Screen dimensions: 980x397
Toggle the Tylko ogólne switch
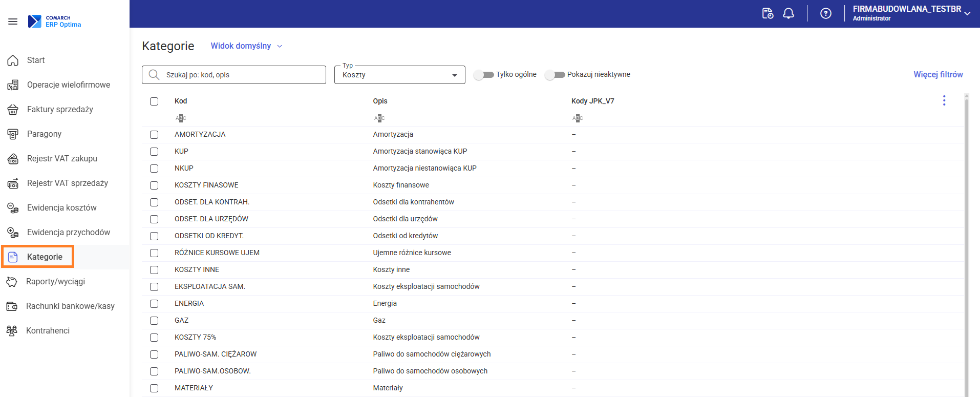click(x=483, y=75)
